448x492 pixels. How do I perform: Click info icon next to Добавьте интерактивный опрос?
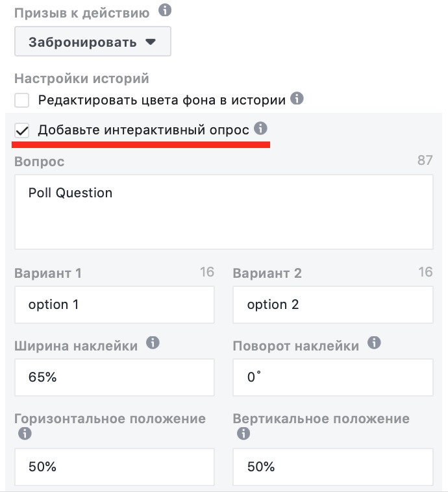tap(260, 129)
